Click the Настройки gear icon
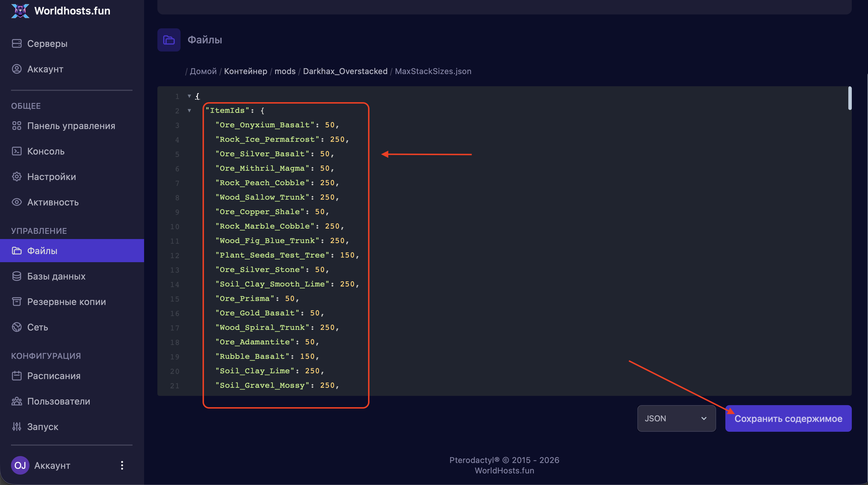 (x=16, y=177)
